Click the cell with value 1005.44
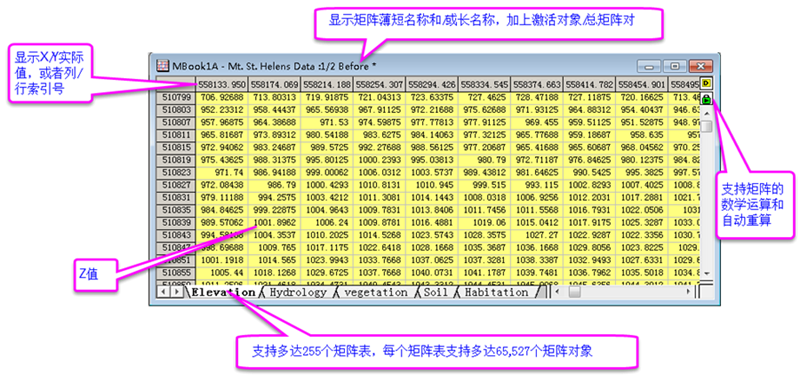The image size is (800, 375). (x=222, y=272)
